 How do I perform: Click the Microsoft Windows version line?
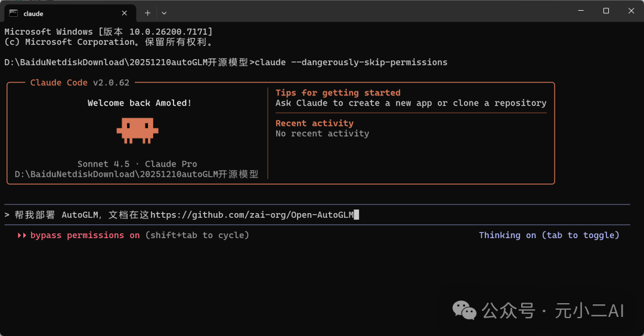[x=109, y=32]
